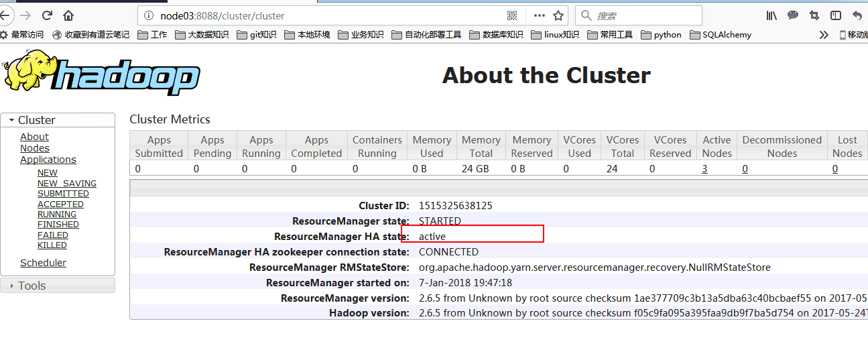
Task: Filter applications by NEW_SAVING state
Action: click(x=67, y=183)
